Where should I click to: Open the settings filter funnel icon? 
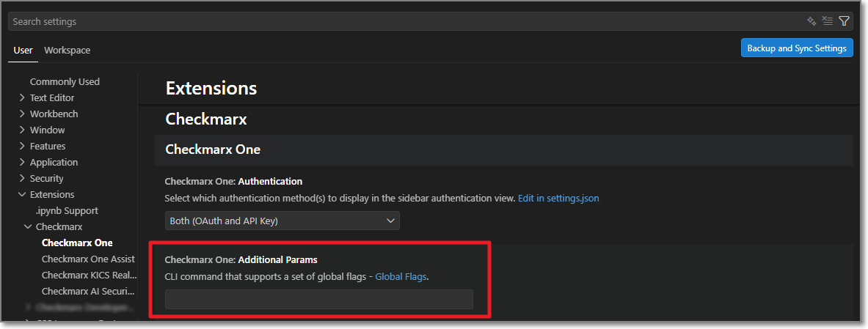(844, 21)
